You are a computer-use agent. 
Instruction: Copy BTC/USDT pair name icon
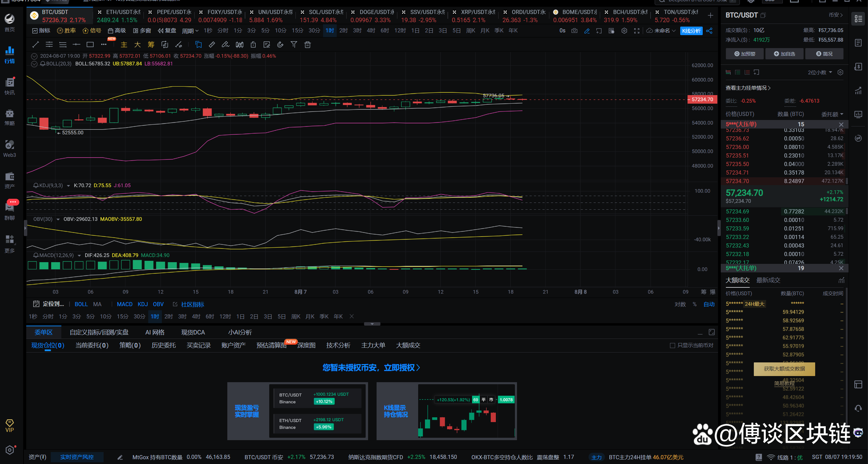(763, 15)
